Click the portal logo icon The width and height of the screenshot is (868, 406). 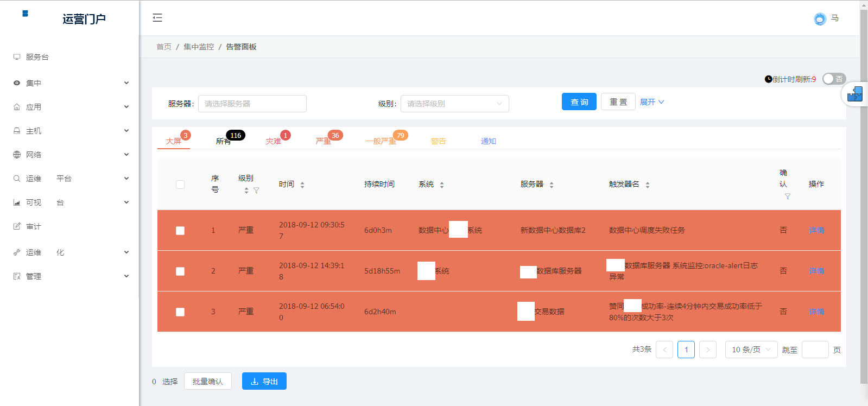coord(25,14)
